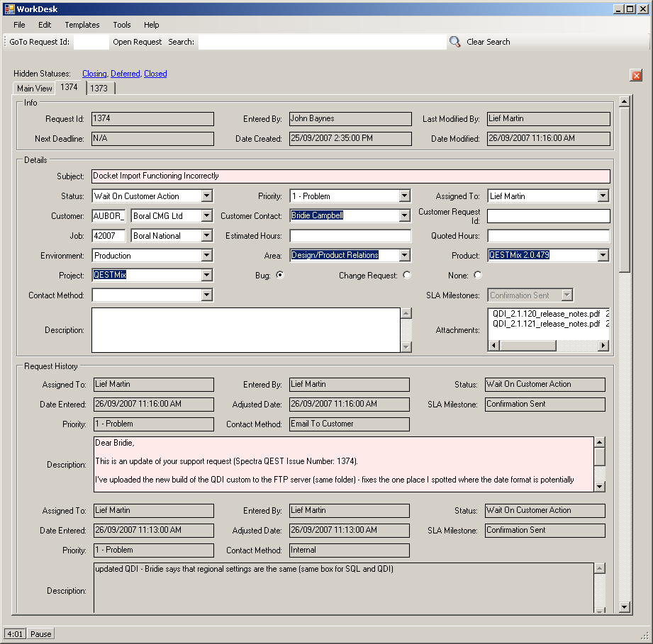Open the Status dropdown list
Viewport: 653px width, 644px height.
coord(206,196)
